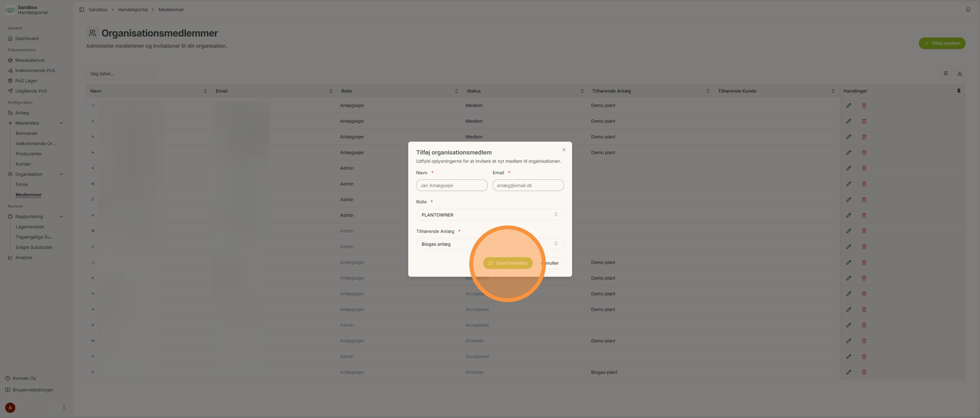Image resolution: width=980 pixels, height=418 pixels.
Task: Open Lagerrevision sidebar item
Action: point(30,227)
